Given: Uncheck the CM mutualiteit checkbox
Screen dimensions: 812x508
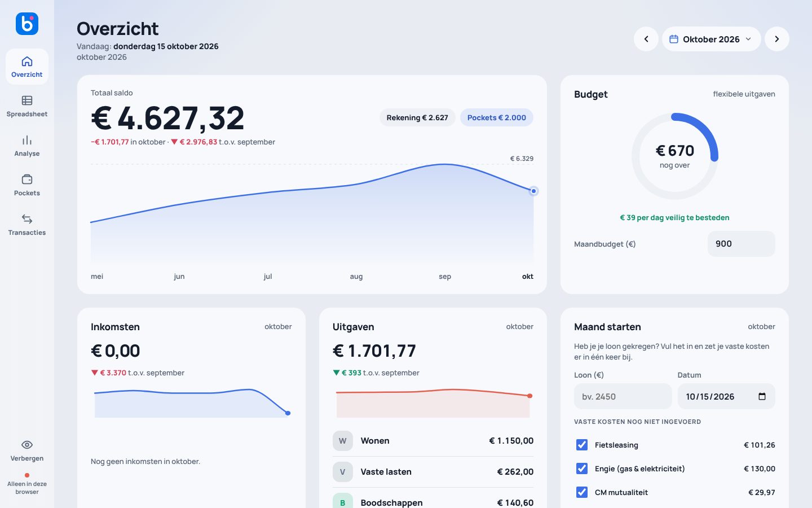Looking at the screenshot, I should 582,492.
